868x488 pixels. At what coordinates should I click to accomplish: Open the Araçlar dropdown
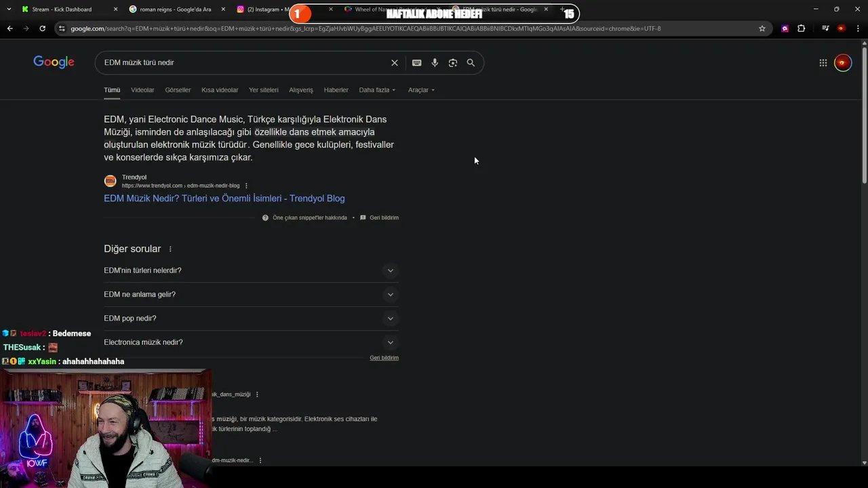coord(421,90)
